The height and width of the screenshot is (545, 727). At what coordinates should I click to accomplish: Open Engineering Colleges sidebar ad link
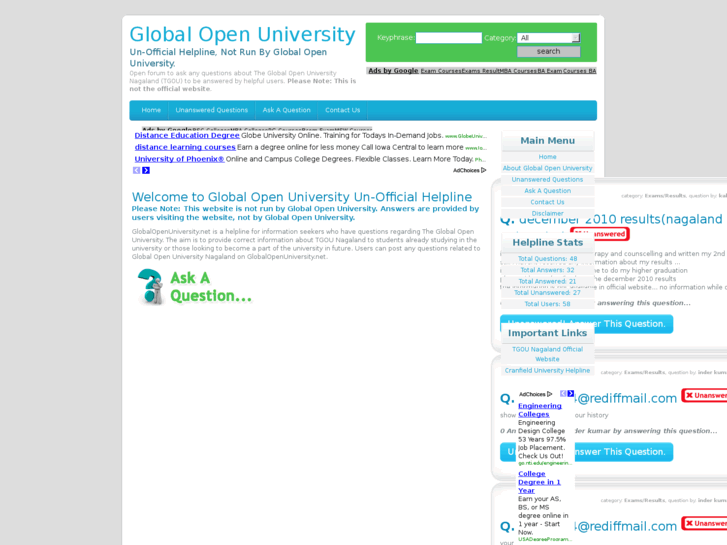pyautogui.click(x=540, y=410)
